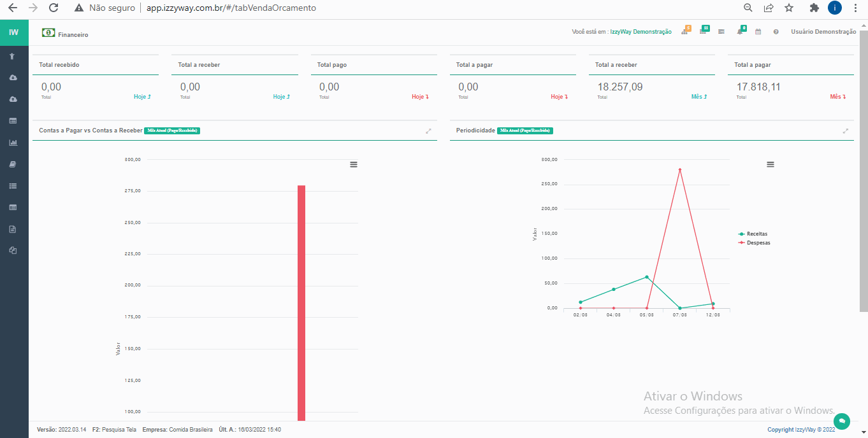Click the list icon in left sidebar
Screen dimensions: 868x438
(x=13, y=186)
